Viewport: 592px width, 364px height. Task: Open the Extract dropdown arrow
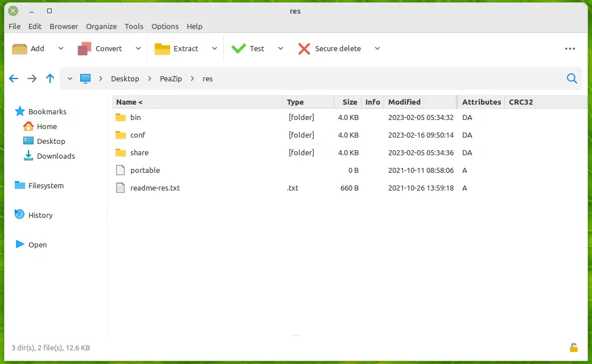click(215, 49)
